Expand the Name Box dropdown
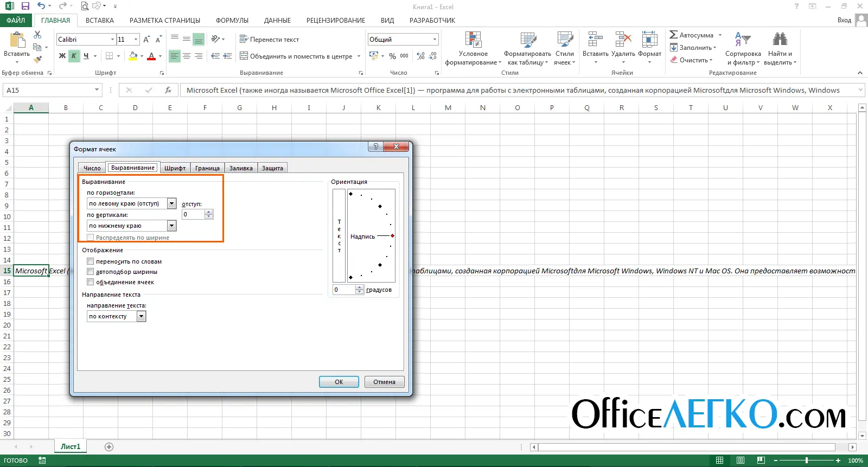 (x=97, y=90)
